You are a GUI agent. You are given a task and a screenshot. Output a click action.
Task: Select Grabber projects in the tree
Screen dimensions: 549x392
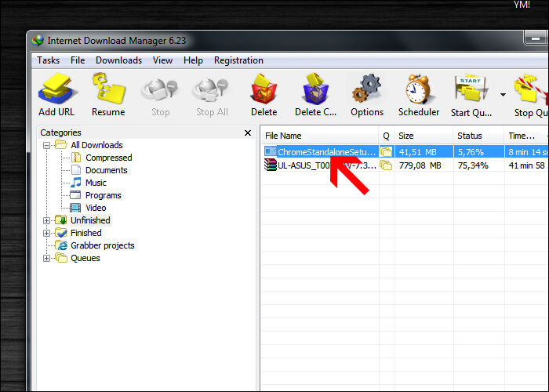[102, 245]
